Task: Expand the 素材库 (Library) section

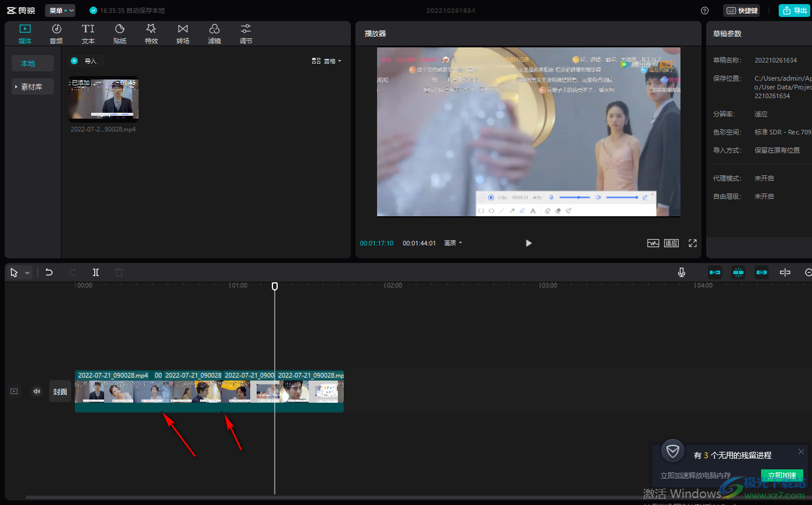Action: pos(33,87)
